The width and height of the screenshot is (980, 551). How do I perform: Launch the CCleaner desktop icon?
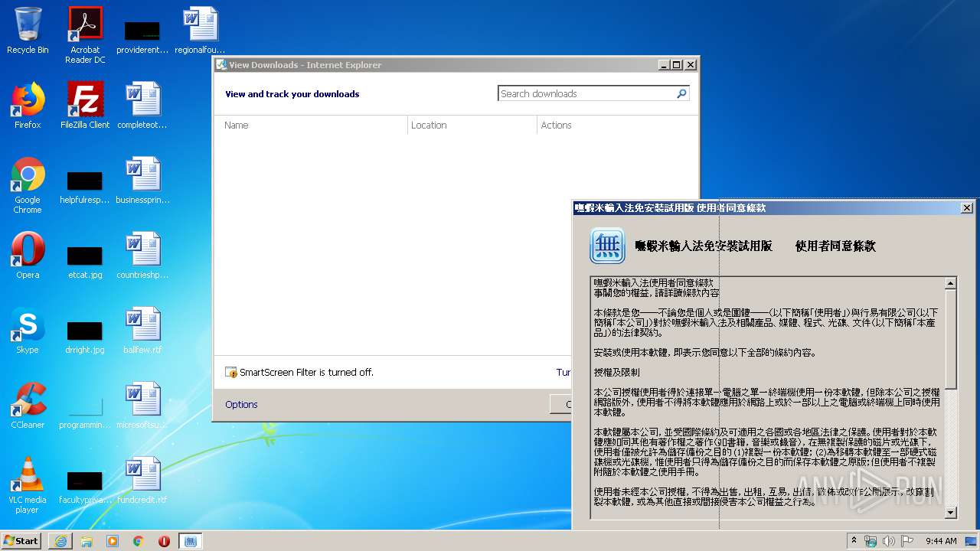(x=28, y=406)
